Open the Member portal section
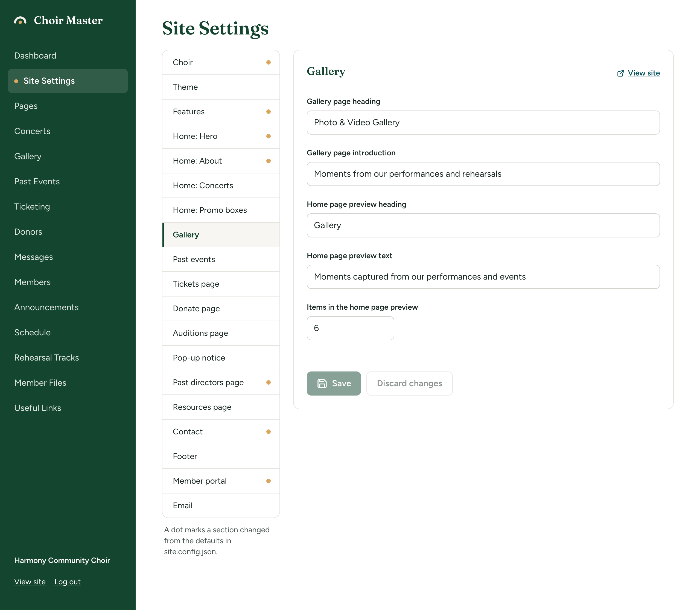The image size is (700, 610). click(221, 481)
